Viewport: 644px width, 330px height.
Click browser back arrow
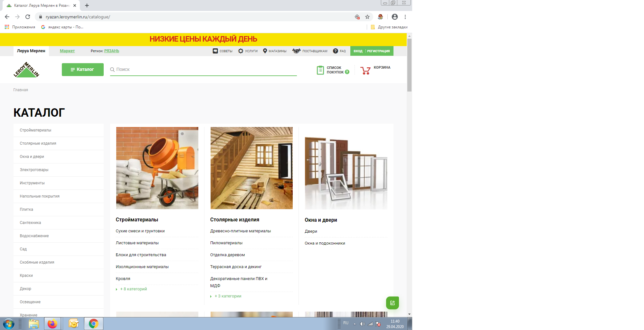pyautogui.click(x=7, y=17)
